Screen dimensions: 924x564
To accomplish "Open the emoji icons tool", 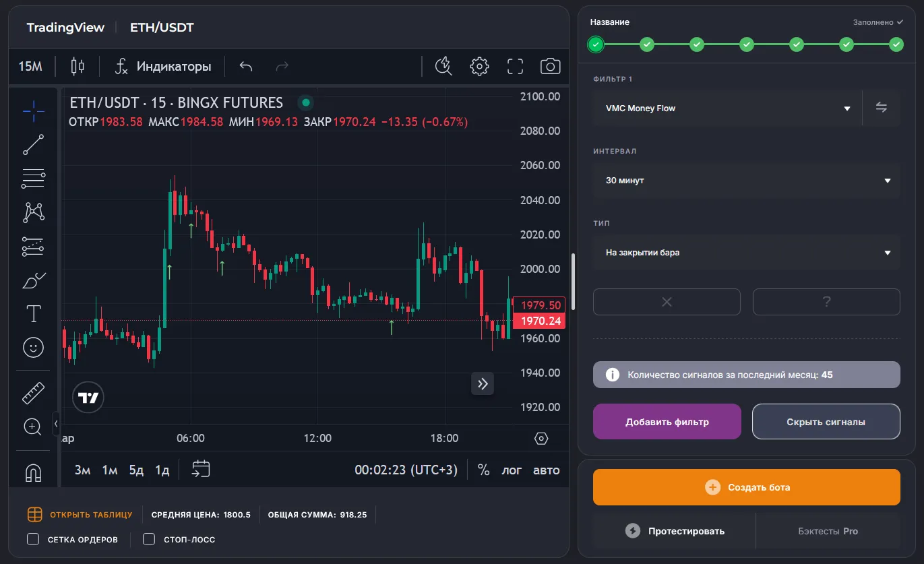I will [x=33, y=348].
